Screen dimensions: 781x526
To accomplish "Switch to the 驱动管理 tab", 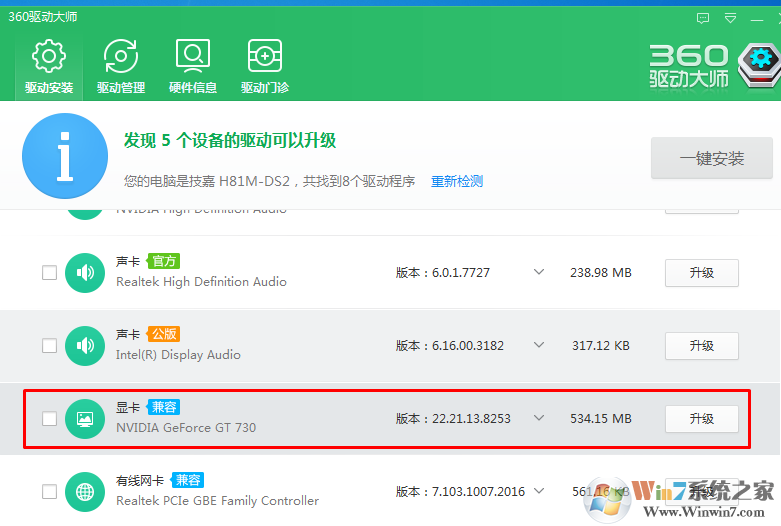I will click(x=121, y=67).
